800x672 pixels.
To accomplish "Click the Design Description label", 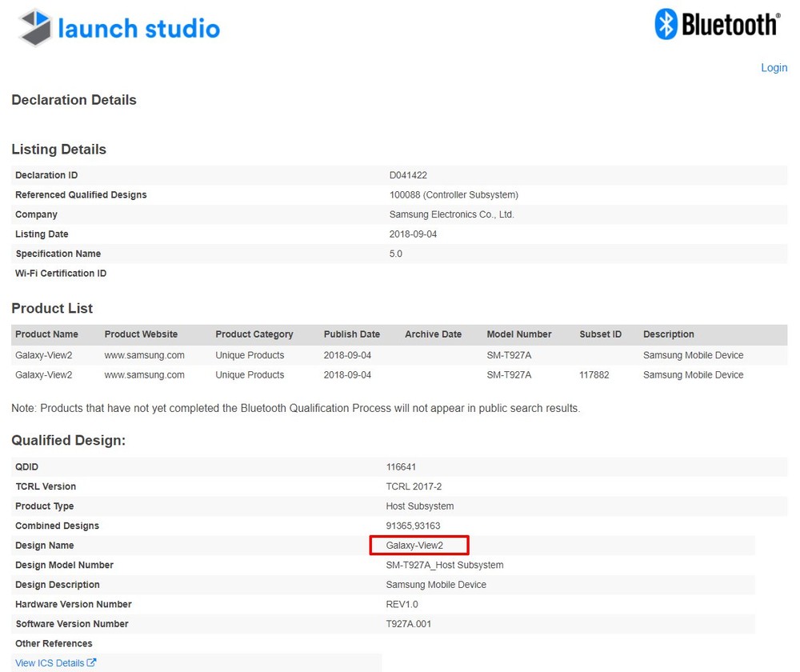I will click(57, 585).
